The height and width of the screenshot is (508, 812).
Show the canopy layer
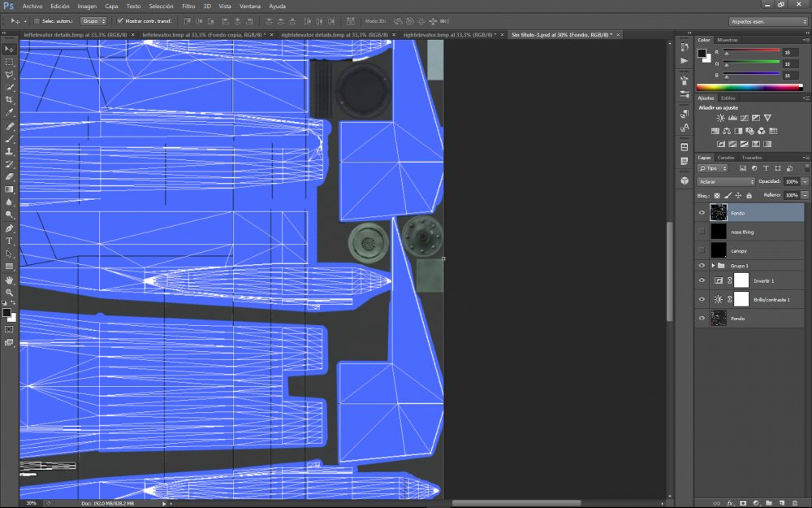702,250
